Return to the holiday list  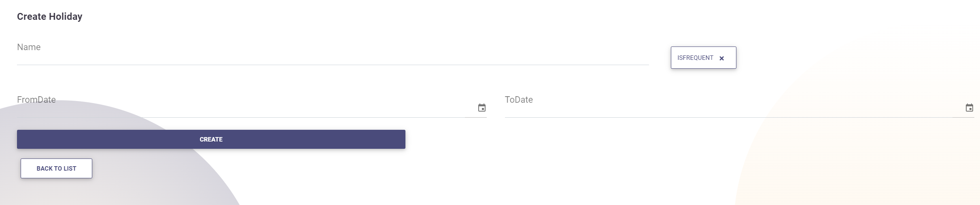(56, 168)
